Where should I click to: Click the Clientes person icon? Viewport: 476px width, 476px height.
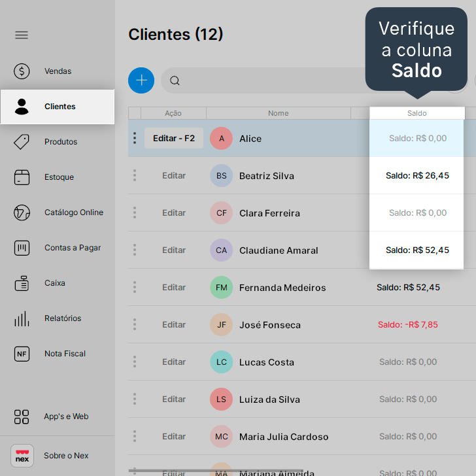click(x=22, y=107)
